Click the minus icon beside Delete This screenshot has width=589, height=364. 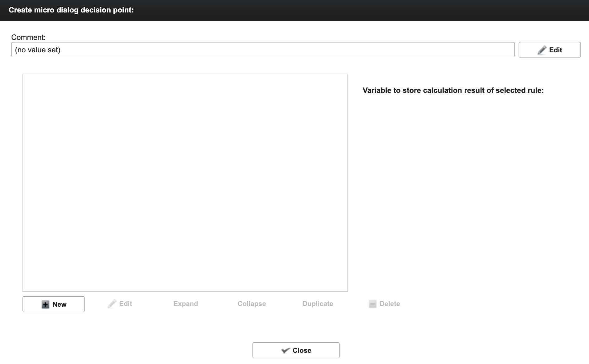tap(372, 304)
